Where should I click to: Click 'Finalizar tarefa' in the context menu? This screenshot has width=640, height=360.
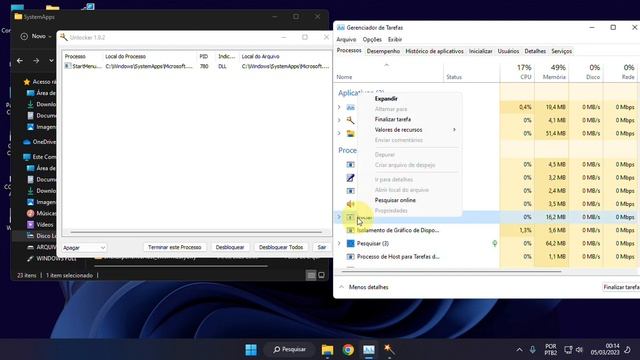tap(393, 119)
